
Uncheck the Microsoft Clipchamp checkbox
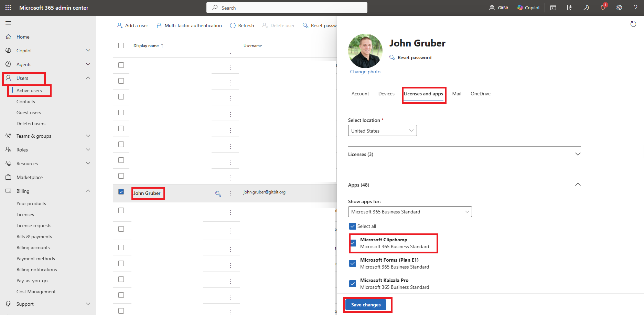[x=353, y=243]
